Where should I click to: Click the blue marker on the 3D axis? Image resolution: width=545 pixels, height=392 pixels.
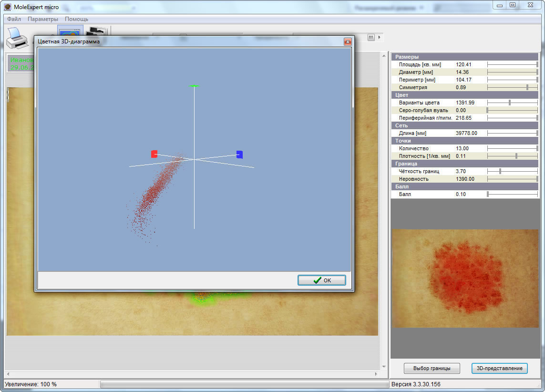239,154
